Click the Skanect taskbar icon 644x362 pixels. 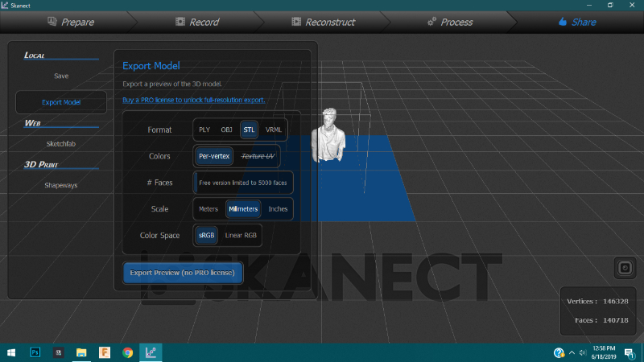[x=151, y=352]
